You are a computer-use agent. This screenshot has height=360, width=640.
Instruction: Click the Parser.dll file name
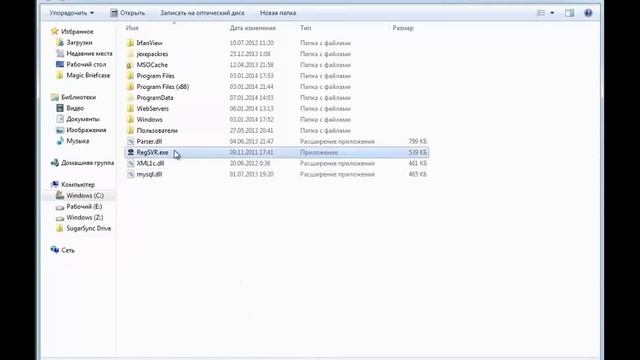click(x=149, y=142)
